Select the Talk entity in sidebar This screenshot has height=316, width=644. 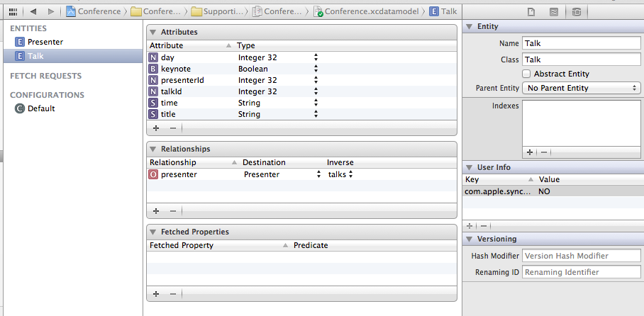(73, 56)
